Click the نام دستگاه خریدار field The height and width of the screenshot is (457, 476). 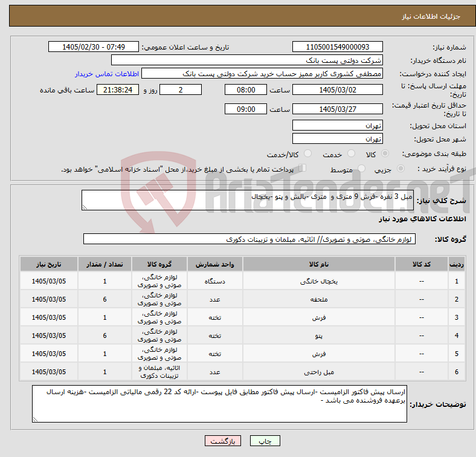(247, 60)
